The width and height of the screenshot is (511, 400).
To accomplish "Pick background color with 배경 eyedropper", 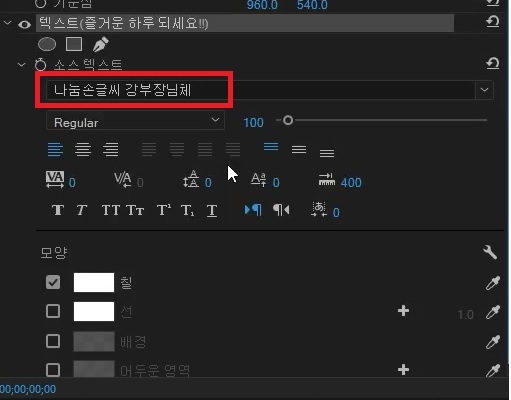I will 493,342.
